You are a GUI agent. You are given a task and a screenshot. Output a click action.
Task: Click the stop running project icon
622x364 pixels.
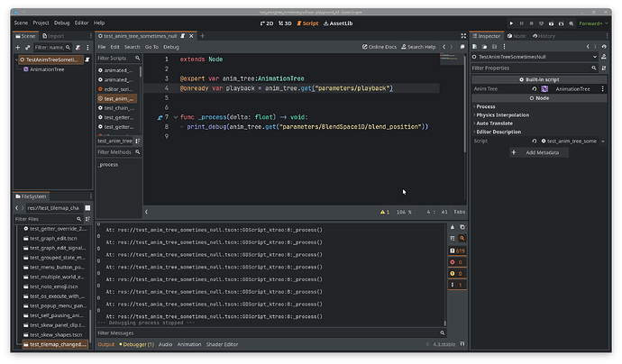[532, 23]
